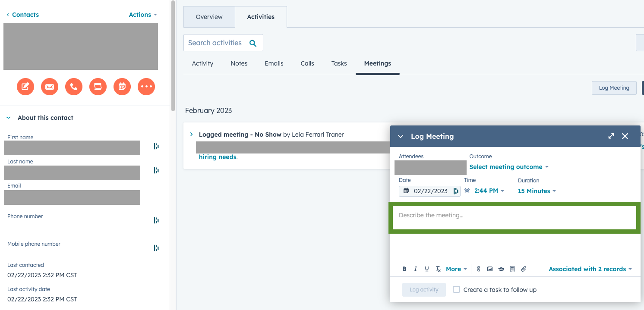Select the Note creation icon on contact

(x=25, y=86)
